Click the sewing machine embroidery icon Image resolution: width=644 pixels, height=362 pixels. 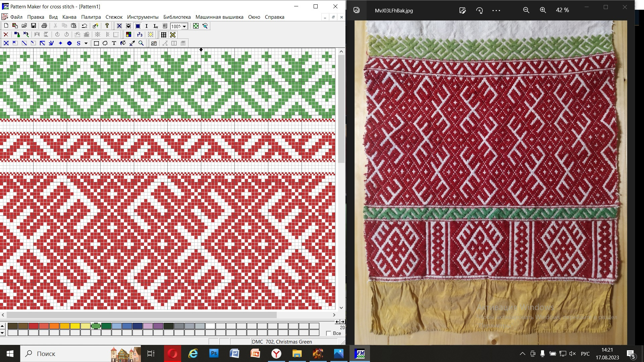(154, 43)
